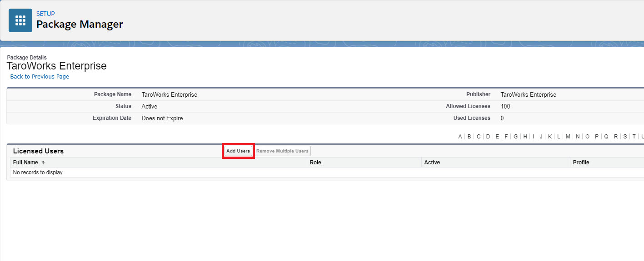644x261 pixels.
Task: Click the Allowed Licenses field label
Action: [468, 106]
